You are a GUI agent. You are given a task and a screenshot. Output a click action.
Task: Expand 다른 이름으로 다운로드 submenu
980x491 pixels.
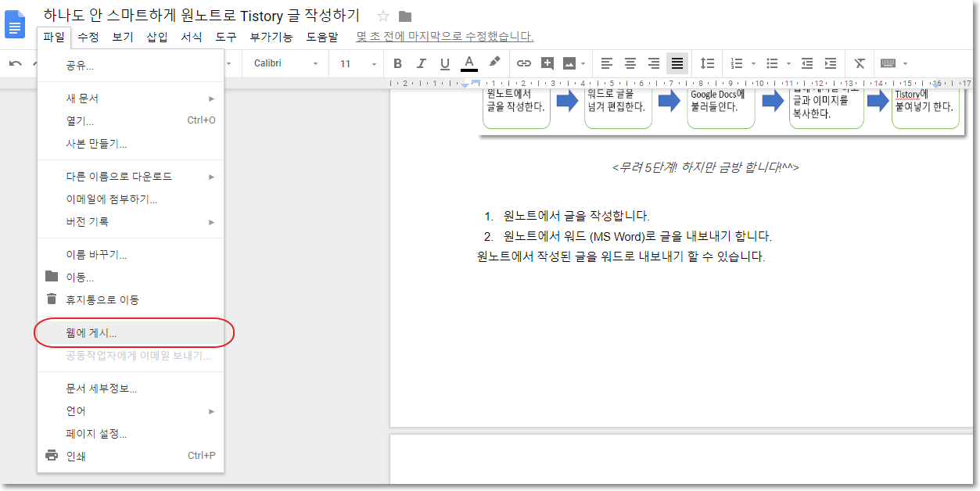click(x=131, y=177)
